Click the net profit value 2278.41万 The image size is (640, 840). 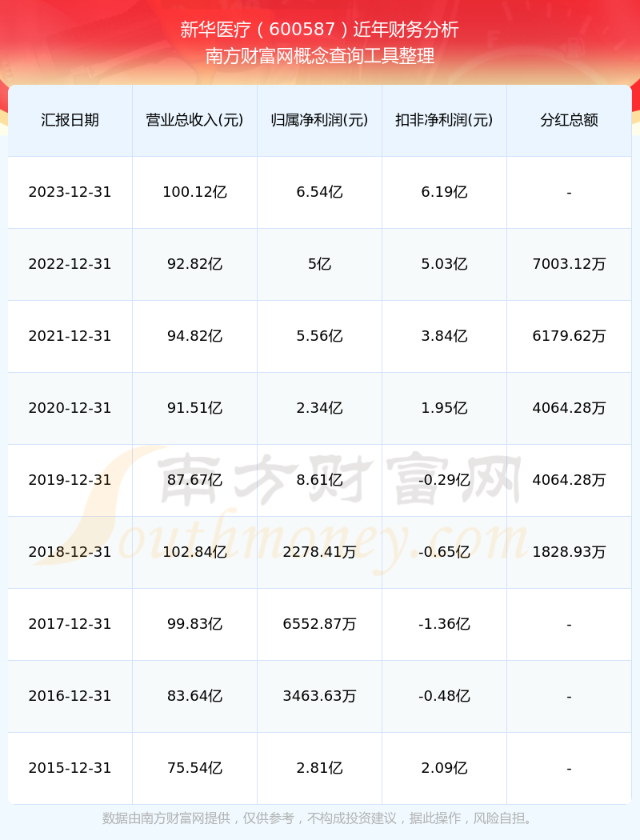tap(320, 552)
